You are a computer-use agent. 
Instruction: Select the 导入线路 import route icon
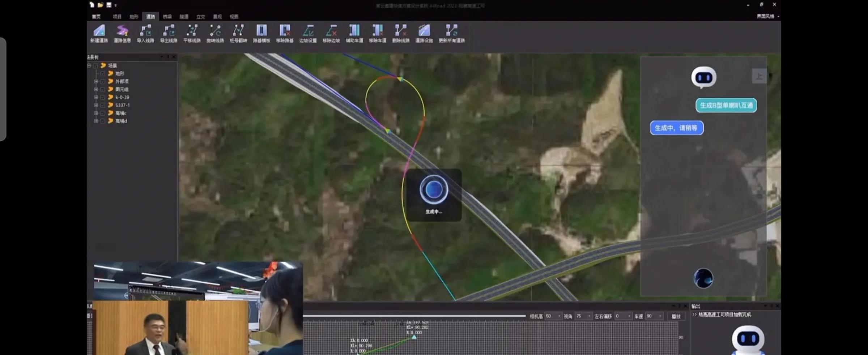point(145,34)
